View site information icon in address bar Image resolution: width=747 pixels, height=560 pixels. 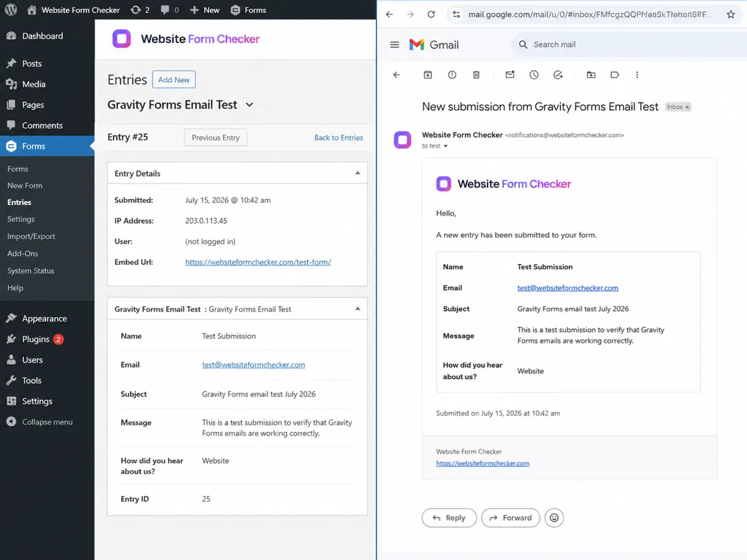click(456, 15)
